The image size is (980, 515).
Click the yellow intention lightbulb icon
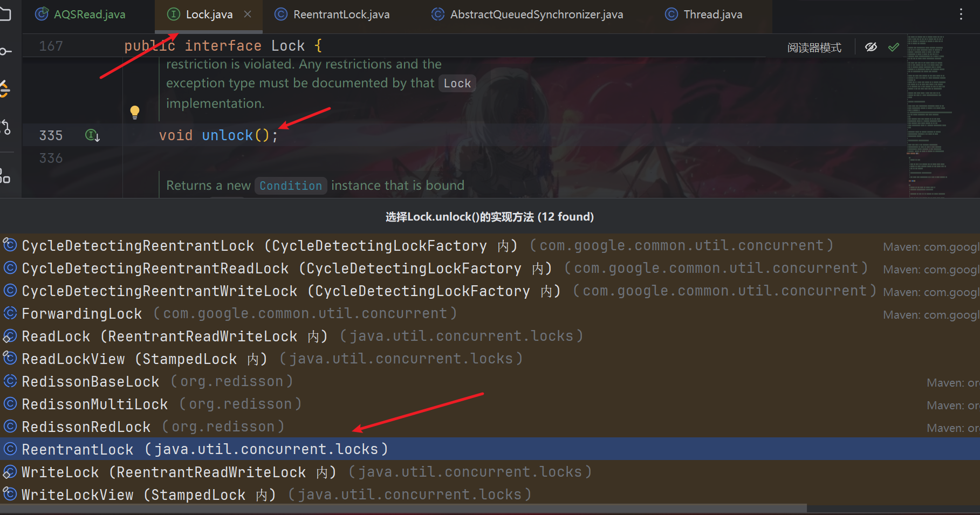[x=135, y=112]
